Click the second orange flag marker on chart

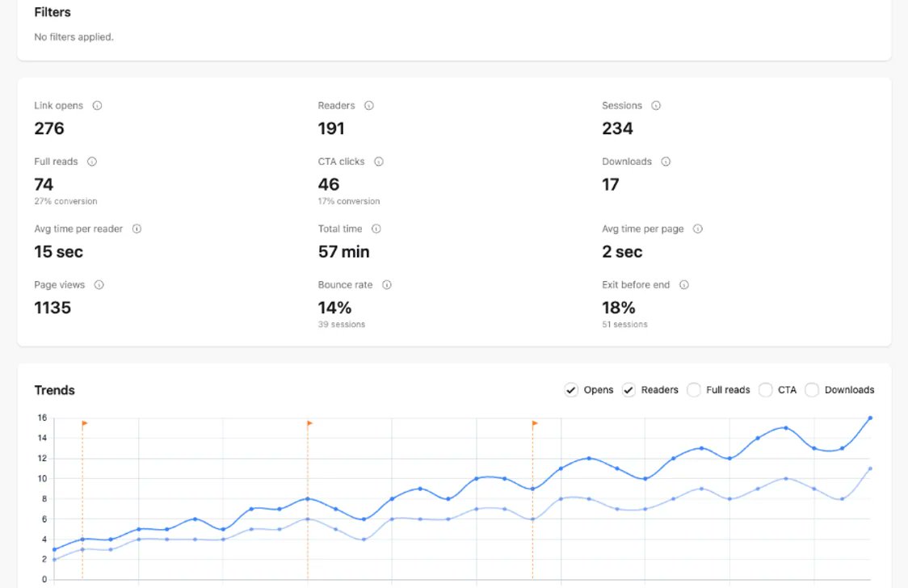[310, 424]
